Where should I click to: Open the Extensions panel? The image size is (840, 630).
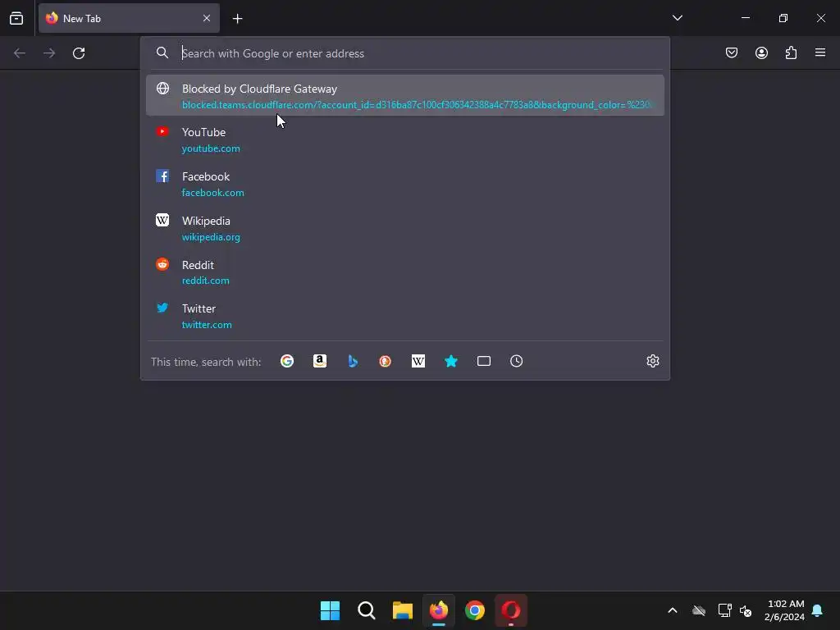[x=791, y=52]
